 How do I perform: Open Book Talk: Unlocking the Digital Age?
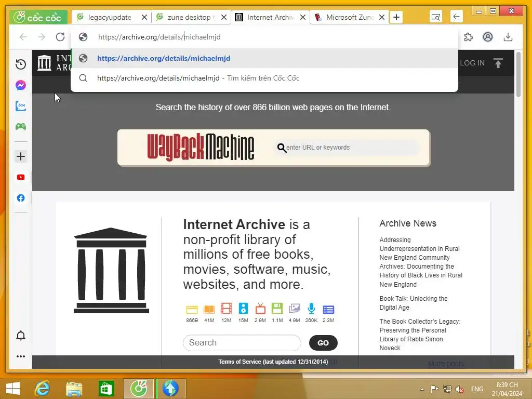(x=413, y=303)
